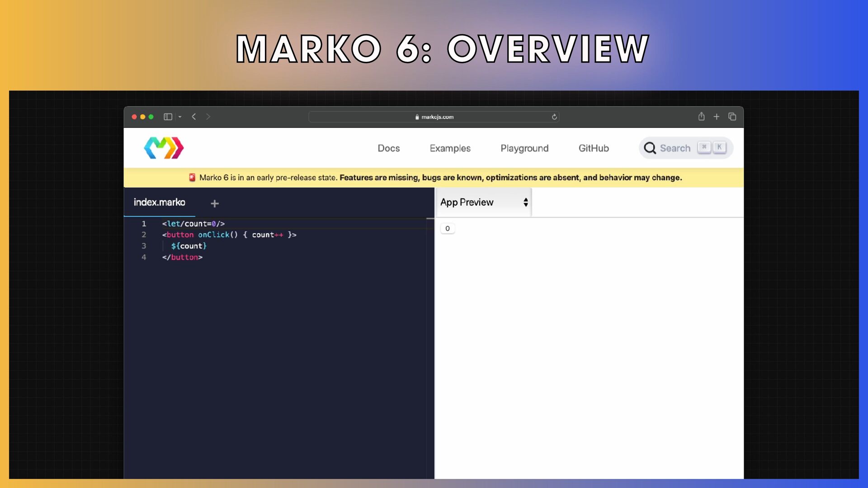Go back with the browser back arrow
Image resolution: width=868 pixels, height=488 pixels.
pyautogui.click(x=194, y=117)
